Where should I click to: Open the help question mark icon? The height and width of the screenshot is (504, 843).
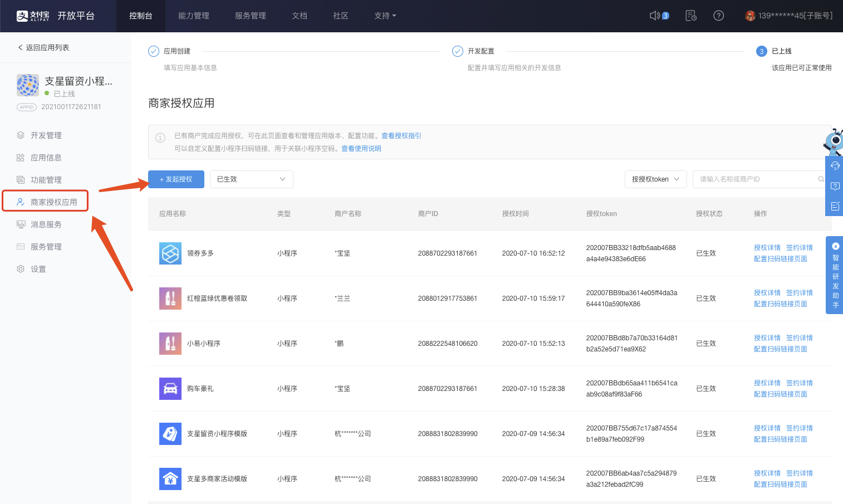tap(719, 16)
